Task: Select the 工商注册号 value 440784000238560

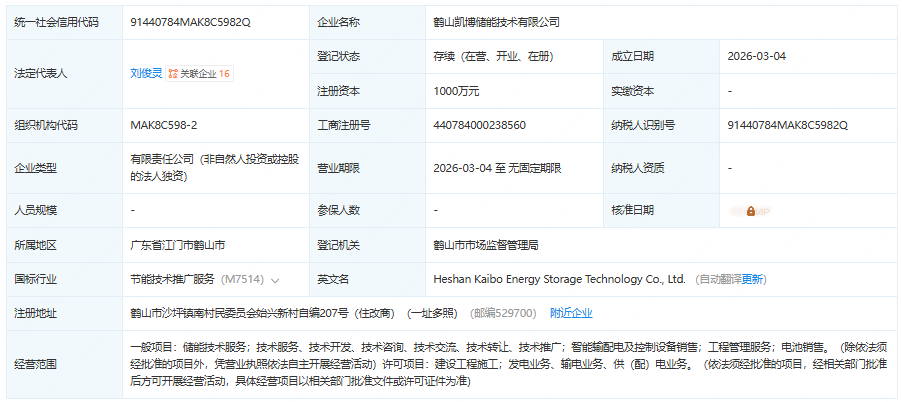Action: click(x=480, y=125)
